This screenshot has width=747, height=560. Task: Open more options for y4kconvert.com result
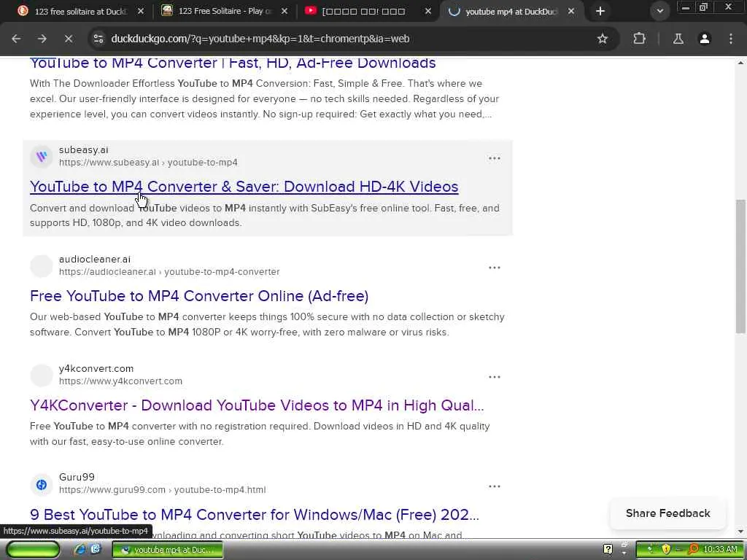495,377
